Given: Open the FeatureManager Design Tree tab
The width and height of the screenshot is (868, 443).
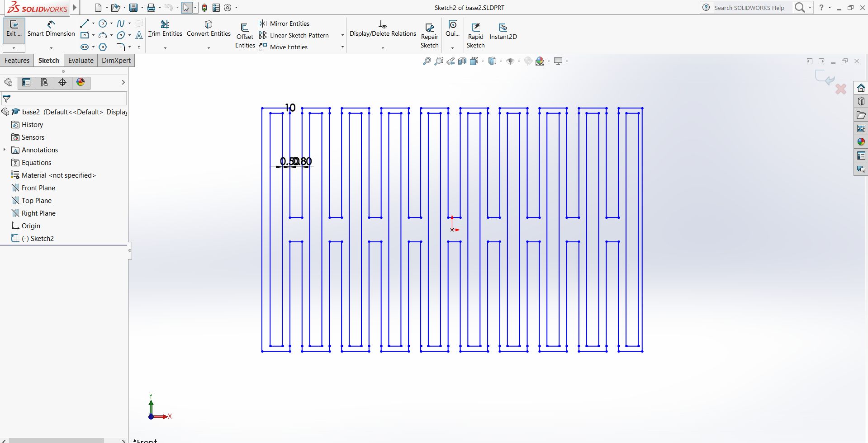Looking at the screenshot, I should 8,82.
